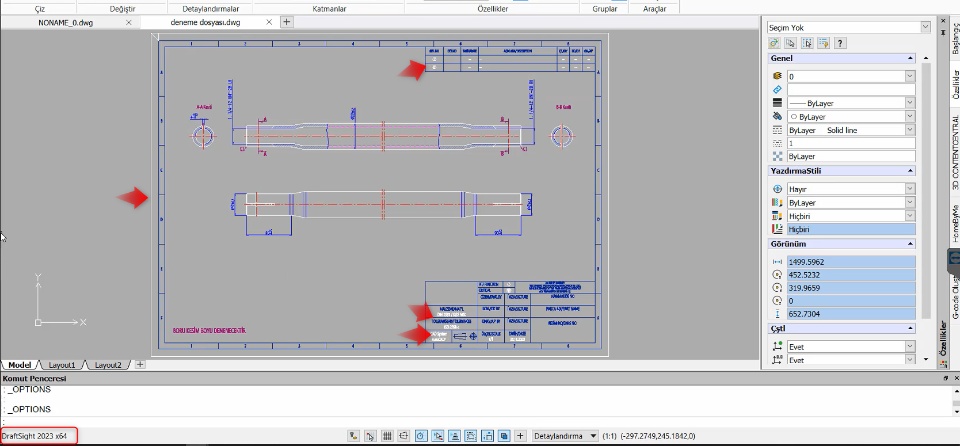Screen dimensions: 960x446
Task: Toggle Snap mode in status bar
Action: pyautogui.click(x=370, y=436)
